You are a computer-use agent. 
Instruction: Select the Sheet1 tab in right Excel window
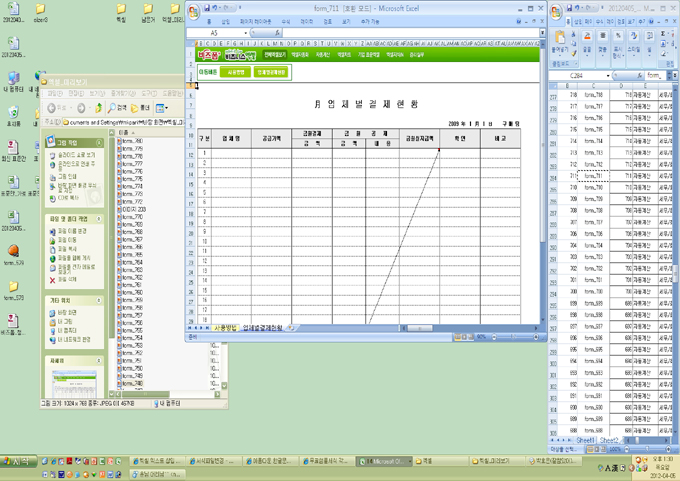(x=585, y=439)
